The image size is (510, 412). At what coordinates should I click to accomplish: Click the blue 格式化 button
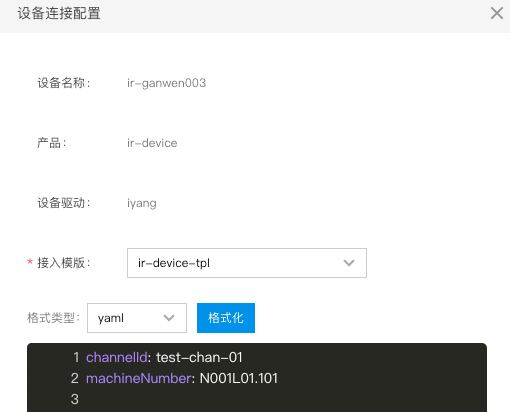pyautogui.click(x=226, y=318)
